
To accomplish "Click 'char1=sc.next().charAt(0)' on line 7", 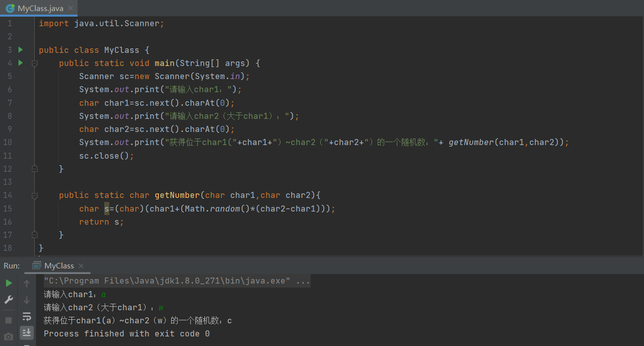I will click(167, 103).
